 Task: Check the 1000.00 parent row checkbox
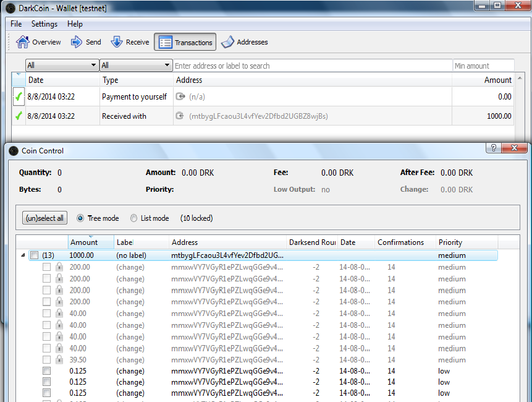[34, 255]
